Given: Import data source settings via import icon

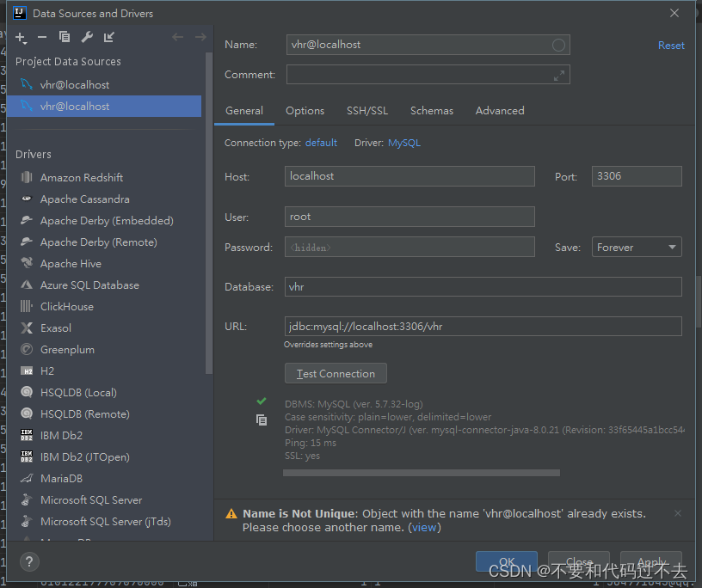Looking at the screenshot, I should (108, 38).
